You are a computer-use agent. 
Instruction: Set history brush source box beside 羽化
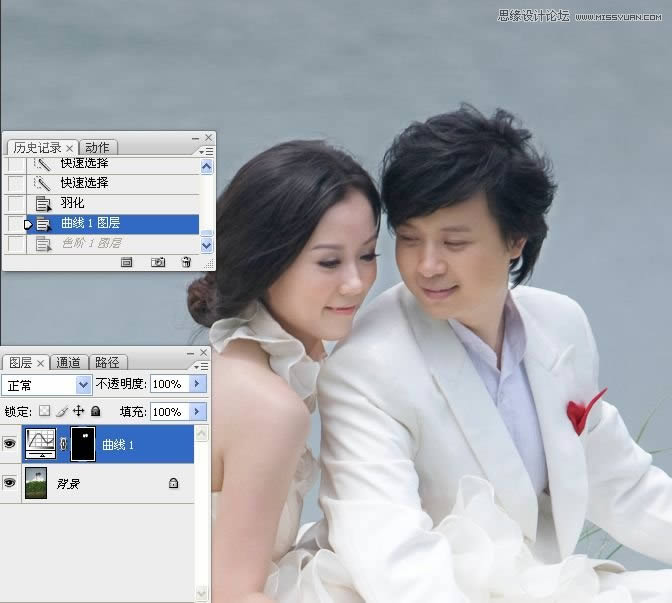point(15,203)
